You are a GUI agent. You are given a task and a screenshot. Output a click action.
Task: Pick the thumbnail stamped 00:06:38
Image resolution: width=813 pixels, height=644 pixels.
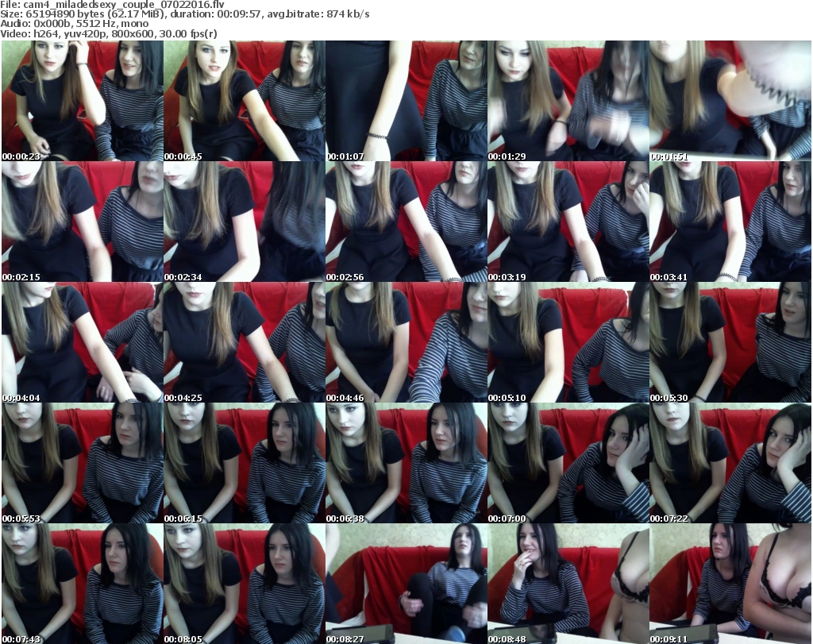[406, 463]
